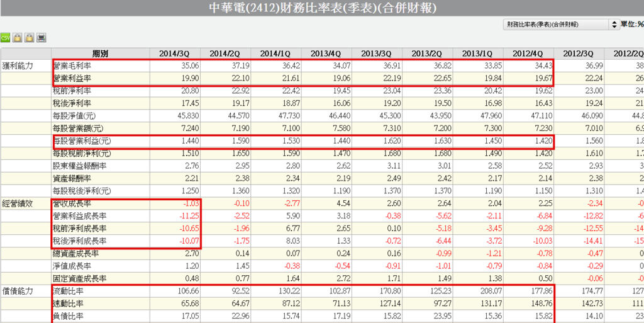Select the 2014/1Q column header
This screenshot has height=323, width=644.
(275, 54)
